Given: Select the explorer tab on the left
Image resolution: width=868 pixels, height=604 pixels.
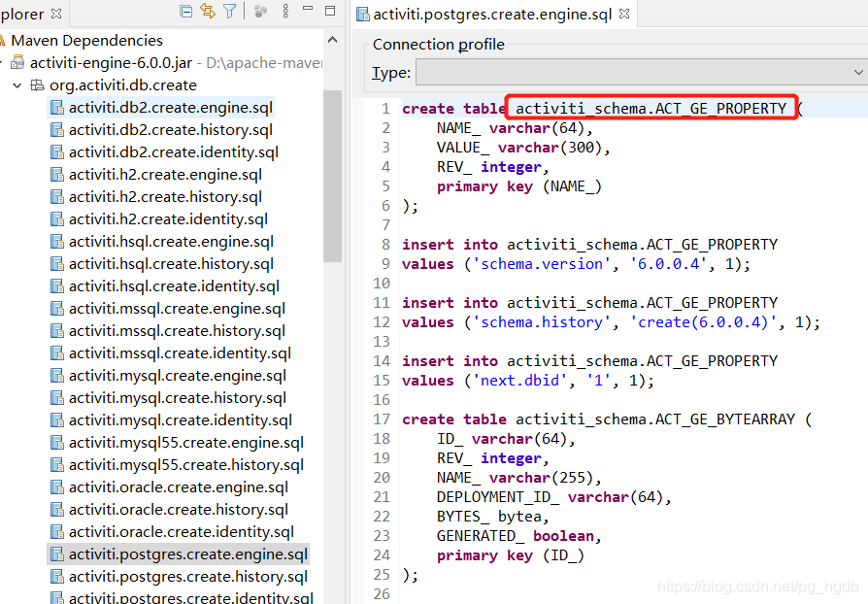Looking at the screenshot, I should (x=19, y=14).
